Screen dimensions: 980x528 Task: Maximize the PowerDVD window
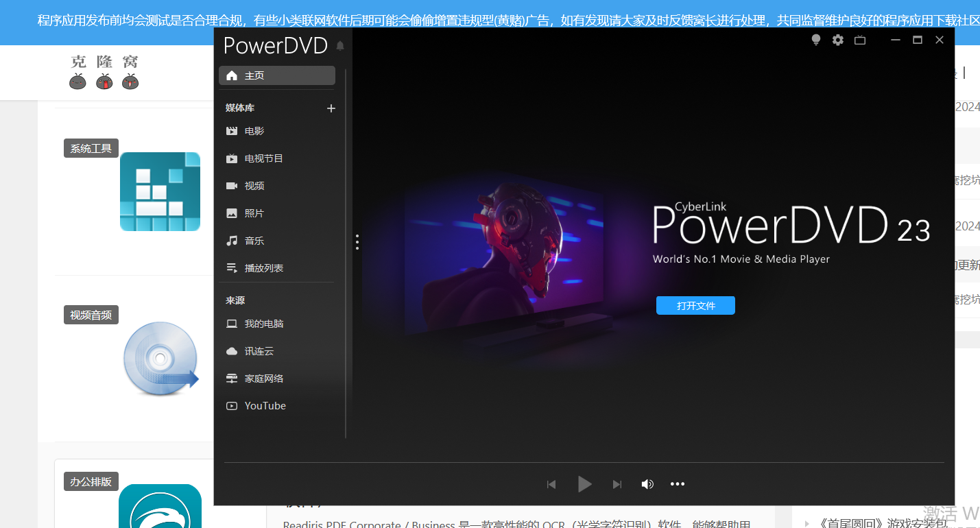(918, 40)
